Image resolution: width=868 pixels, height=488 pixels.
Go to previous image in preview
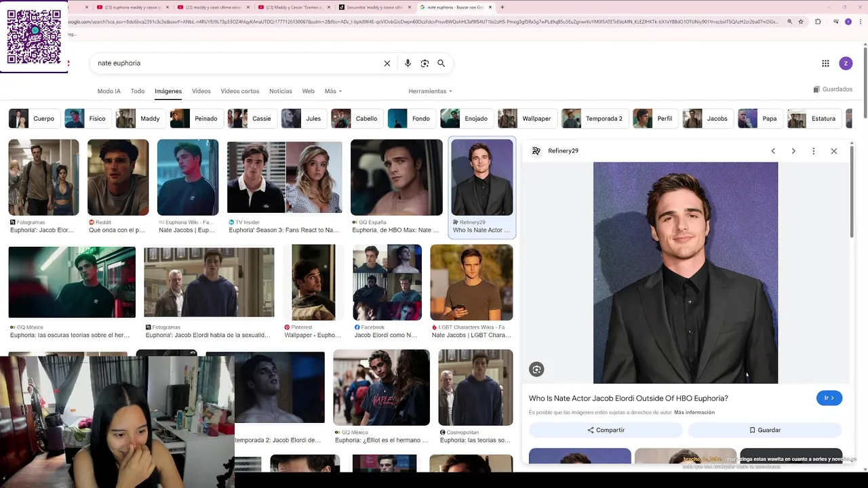coord(773,151)
